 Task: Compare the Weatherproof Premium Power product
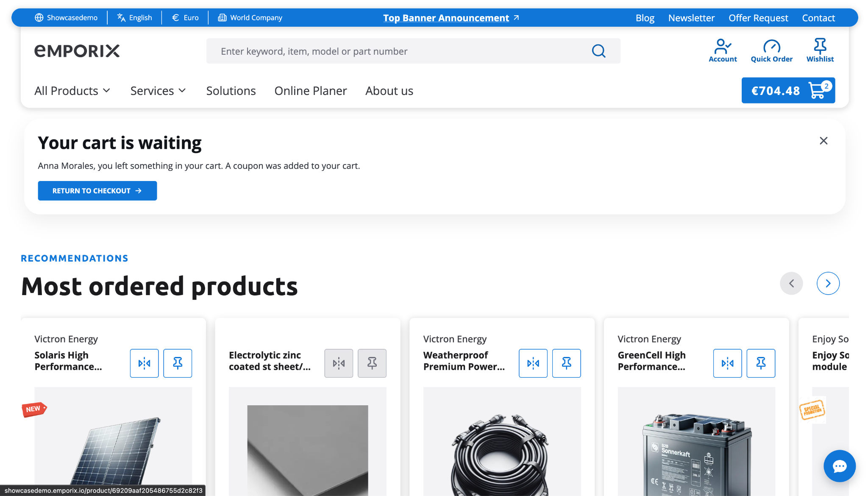tap(533, 363)
